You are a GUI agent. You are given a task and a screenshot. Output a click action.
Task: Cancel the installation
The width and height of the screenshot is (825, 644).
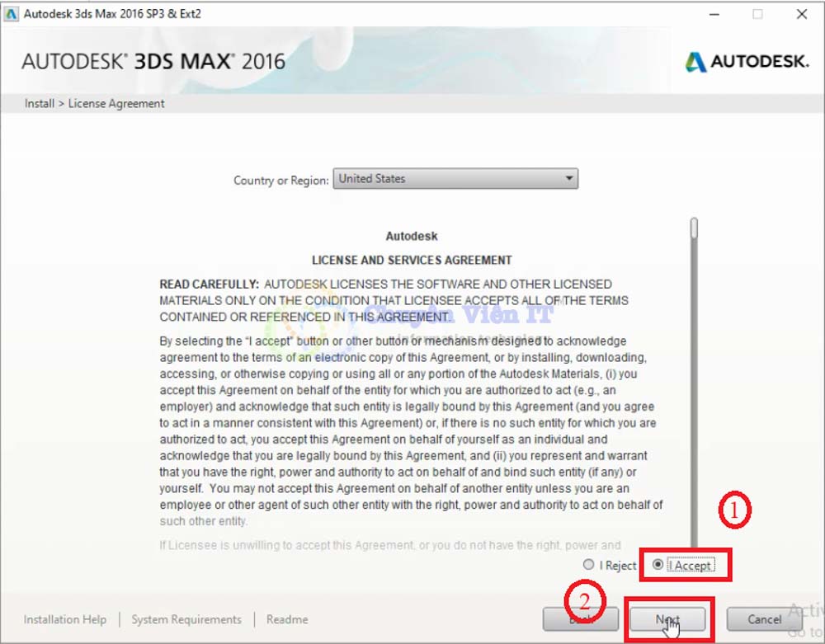click(764, 619)
